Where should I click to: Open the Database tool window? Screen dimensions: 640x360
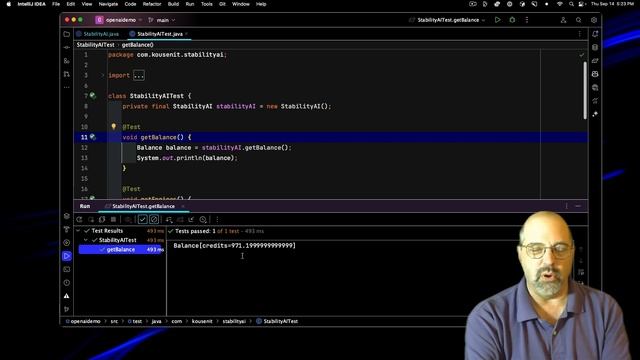point(595,47)
